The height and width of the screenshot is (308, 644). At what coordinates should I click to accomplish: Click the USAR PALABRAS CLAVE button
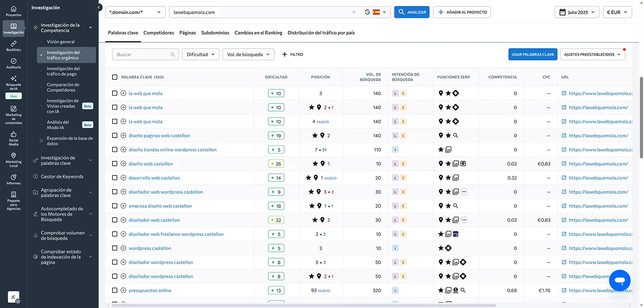pyautogui.click(x=532, y=54)
